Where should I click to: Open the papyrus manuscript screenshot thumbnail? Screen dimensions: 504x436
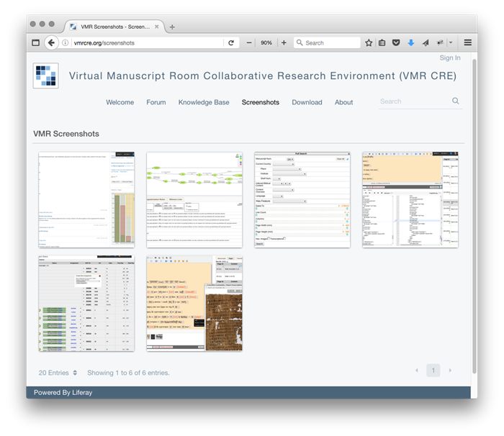tap(194, 303)
